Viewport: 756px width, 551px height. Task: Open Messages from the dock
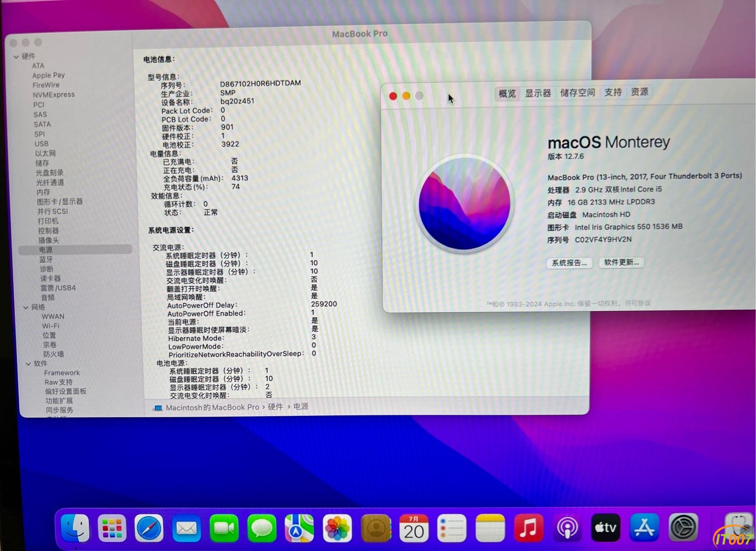coord(262,528)
